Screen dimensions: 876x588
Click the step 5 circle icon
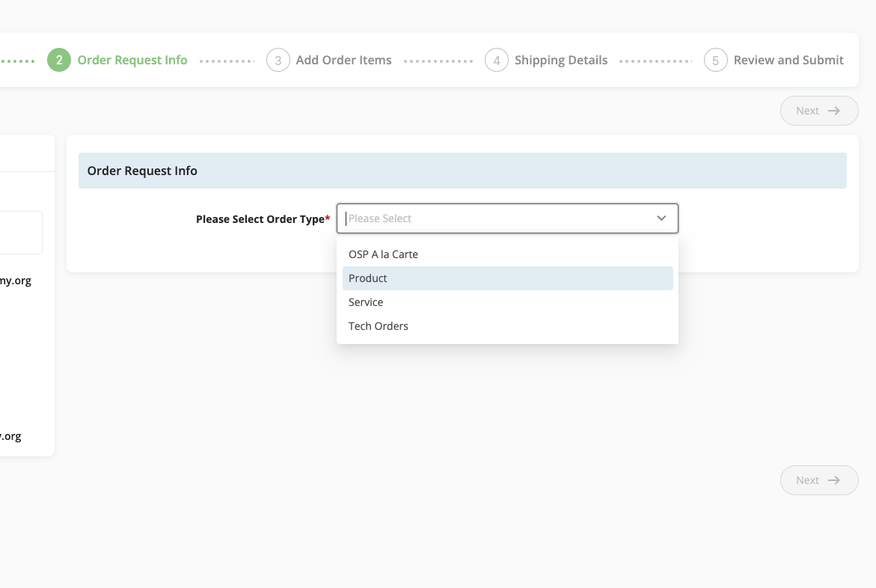pos(716,61)
